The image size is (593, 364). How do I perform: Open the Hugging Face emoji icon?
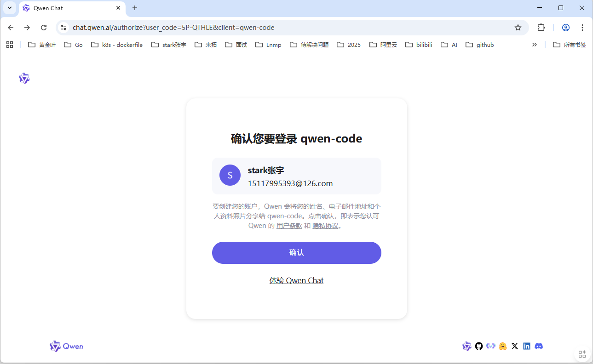click(503, 346)
